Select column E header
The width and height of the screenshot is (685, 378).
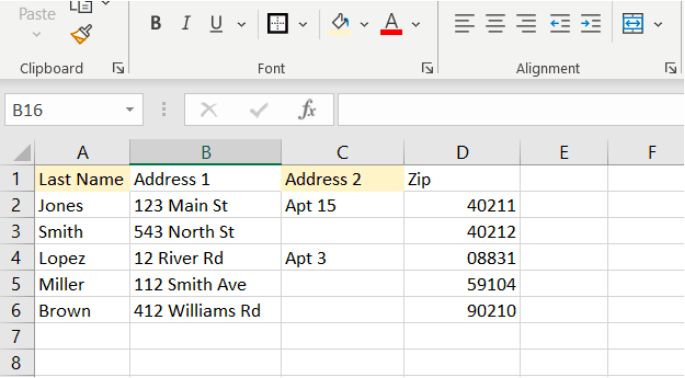[564, 153]
